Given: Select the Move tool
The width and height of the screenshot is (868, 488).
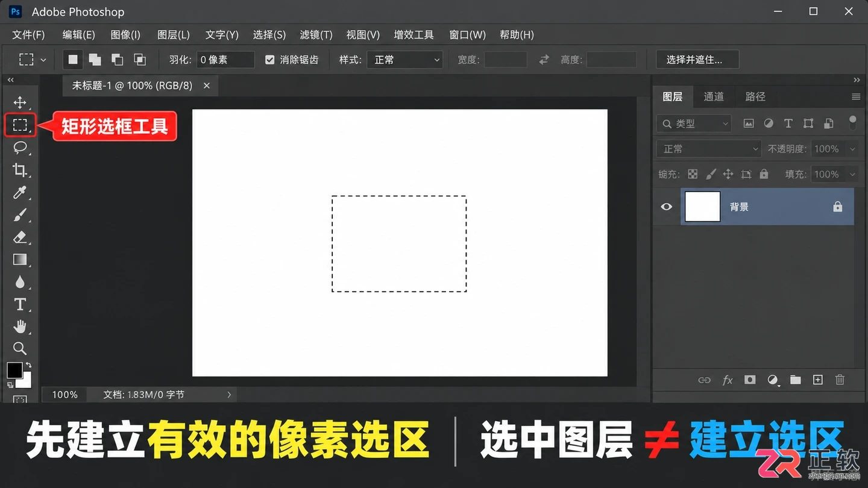Looking at the screenshot, I should tap(20, 102).
